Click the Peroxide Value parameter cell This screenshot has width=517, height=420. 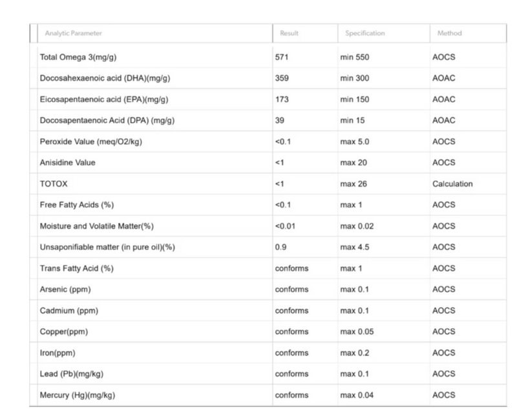pos(91,142)
